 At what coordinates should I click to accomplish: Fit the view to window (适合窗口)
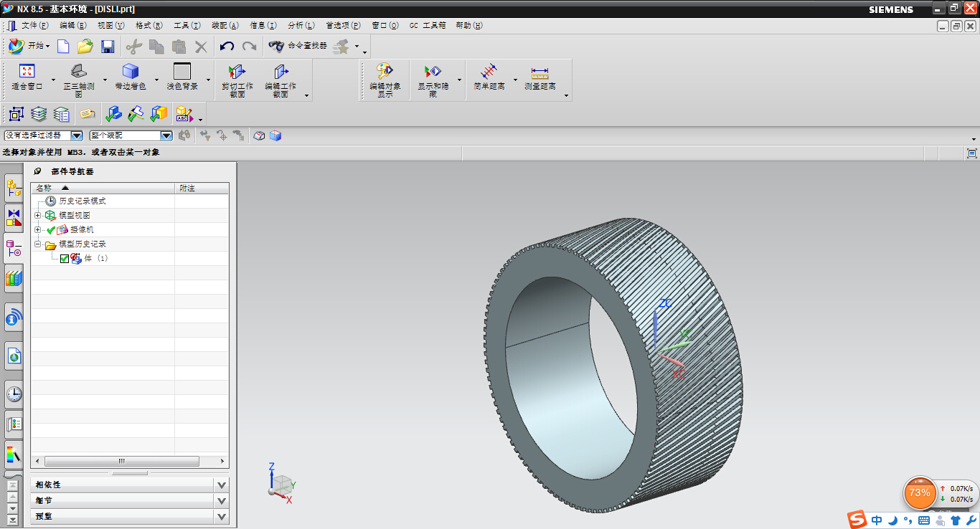pyautogui.click(x=27, y=77)
